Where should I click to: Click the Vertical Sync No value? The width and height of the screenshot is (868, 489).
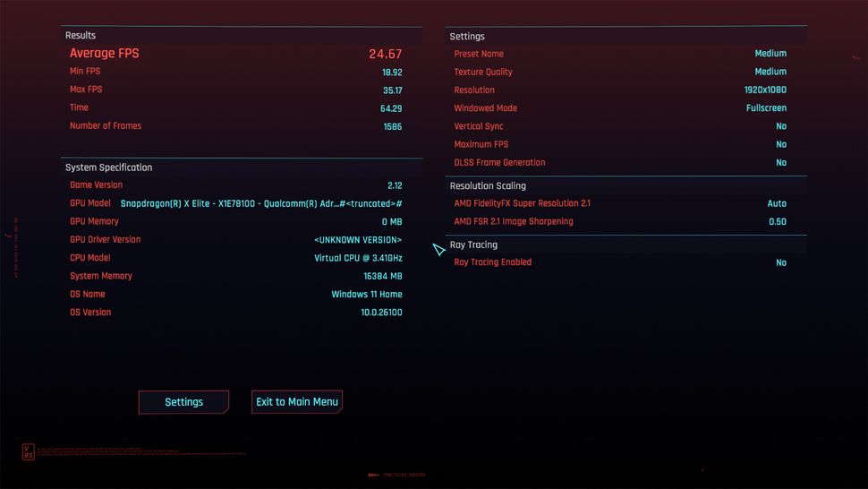coord(780,126)
